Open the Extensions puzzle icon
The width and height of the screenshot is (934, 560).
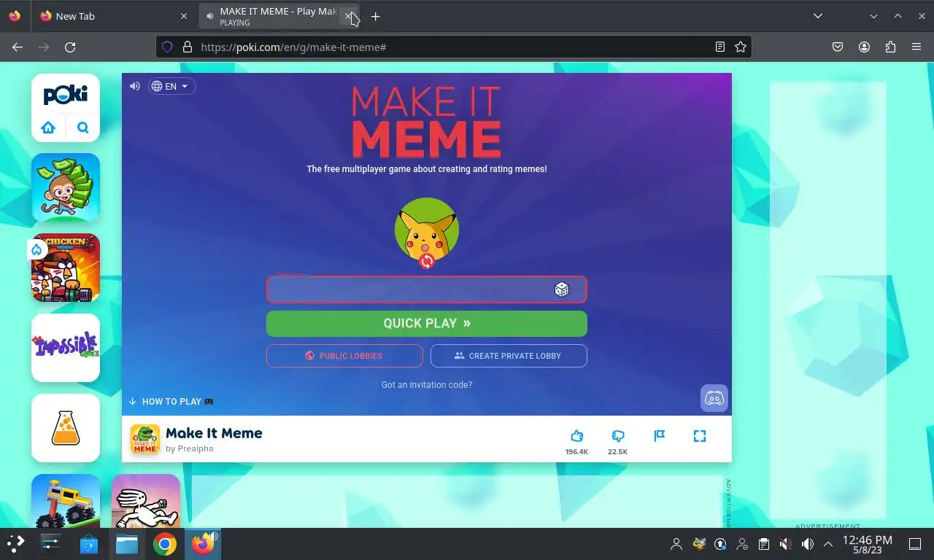[890, 47]
